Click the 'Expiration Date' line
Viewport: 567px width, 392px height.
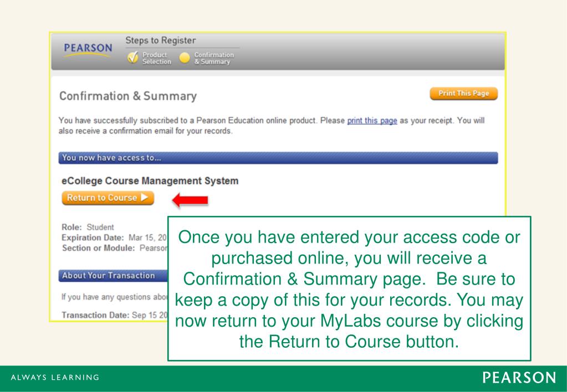click(x=114, y=238)
